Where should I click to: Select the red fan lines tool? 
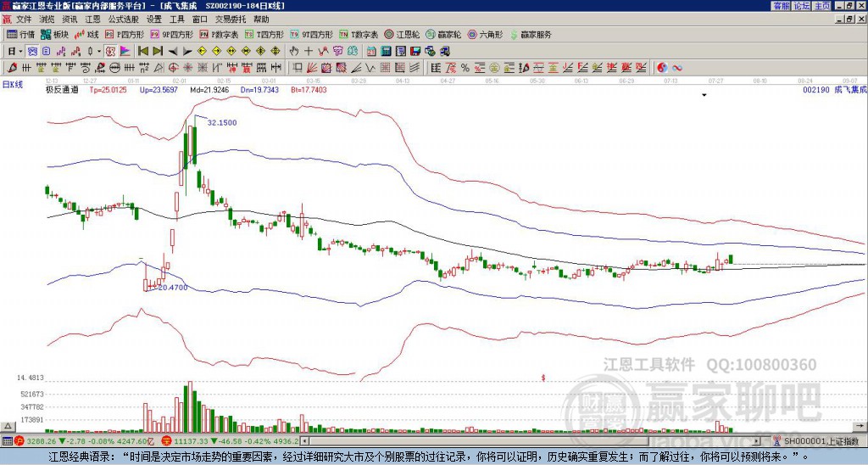(x=312, y=68)
